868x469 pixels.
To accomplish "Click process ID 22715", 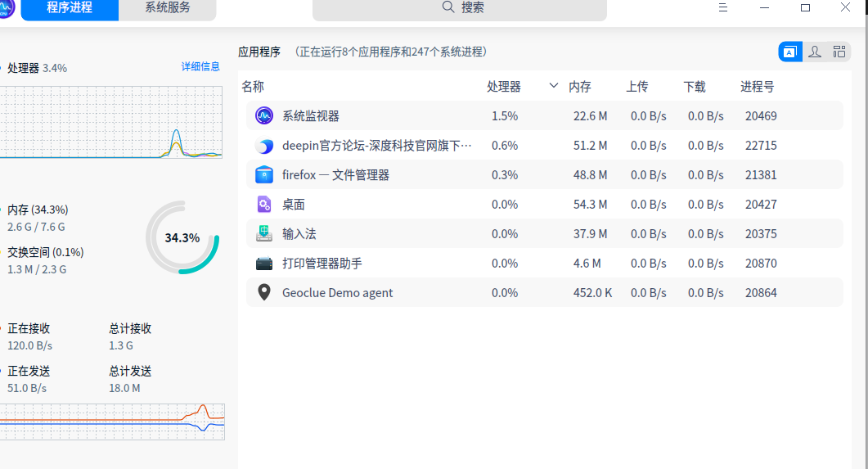I will 761,146.
